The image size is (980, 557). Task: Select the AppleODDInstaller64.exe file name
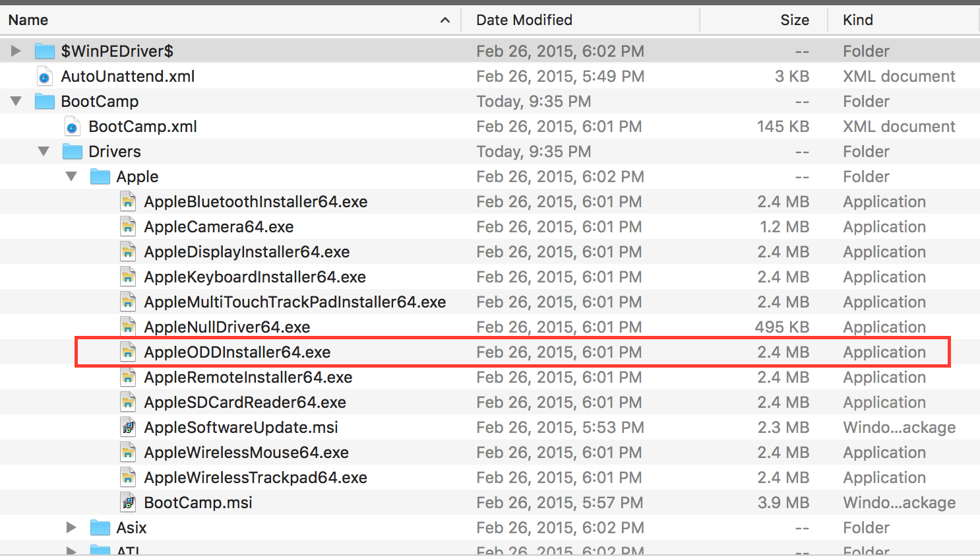tap(237, 352)
